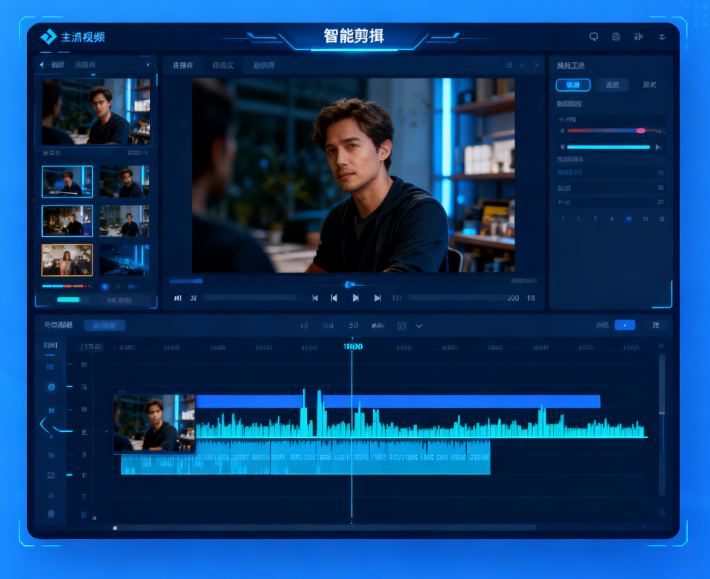Toggle the blue switch in timeline toolbar right
The height and width of the screenshot is (579, 710).
tap(625, 325)
